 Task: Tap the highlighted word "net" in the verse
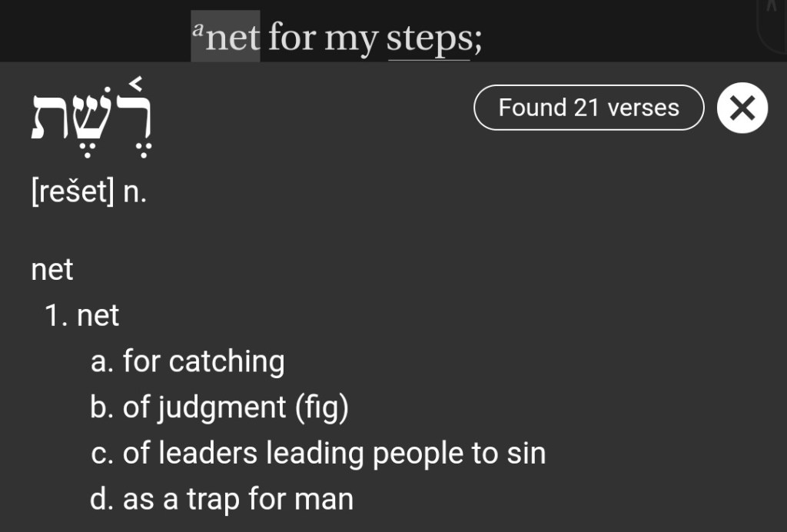click(x=234, y=37)
